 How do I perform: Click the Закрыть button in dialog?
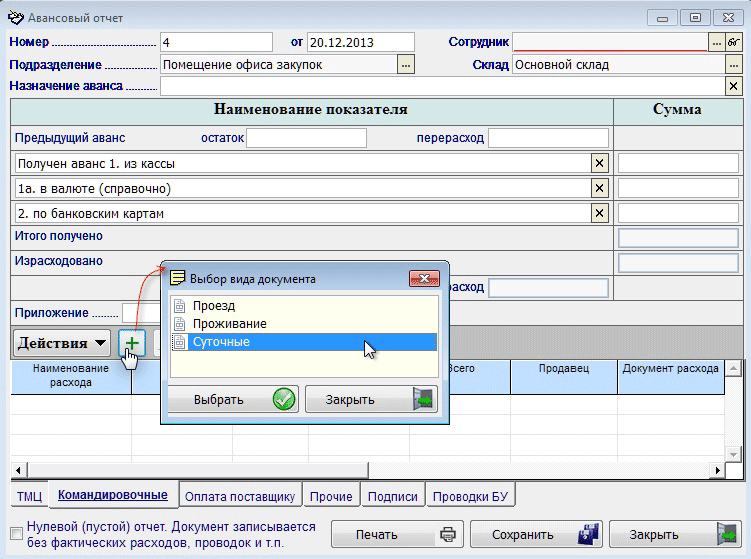point(371,399)
